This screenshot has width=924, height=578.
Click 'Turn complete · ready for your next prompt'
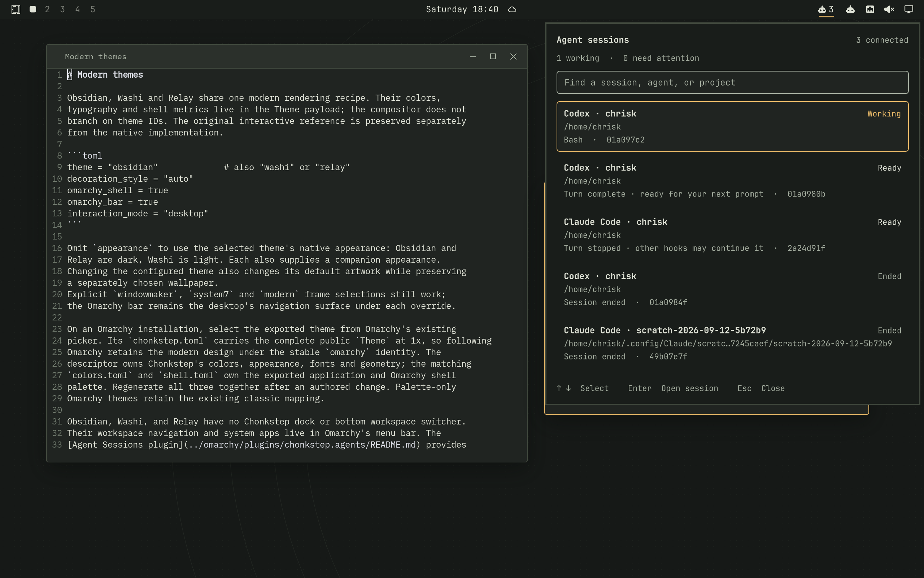664,194
